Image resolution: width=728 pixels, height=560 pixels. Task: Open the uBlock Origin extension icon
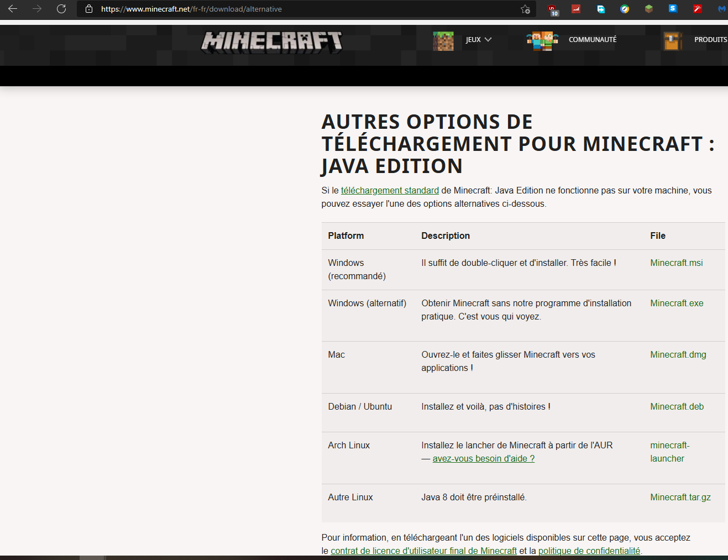click(x=553, y=9)
